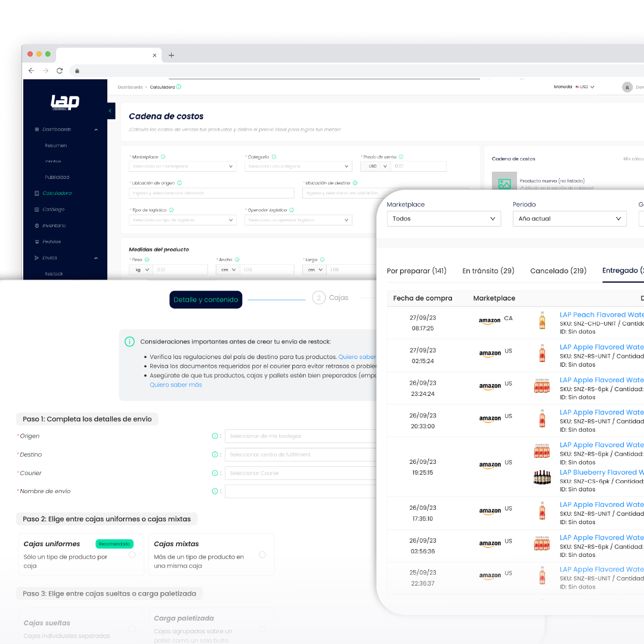Click the Marketplace info icon in calculator
Viewport: 644px width, 644px height.
click(x=163, y=157)
